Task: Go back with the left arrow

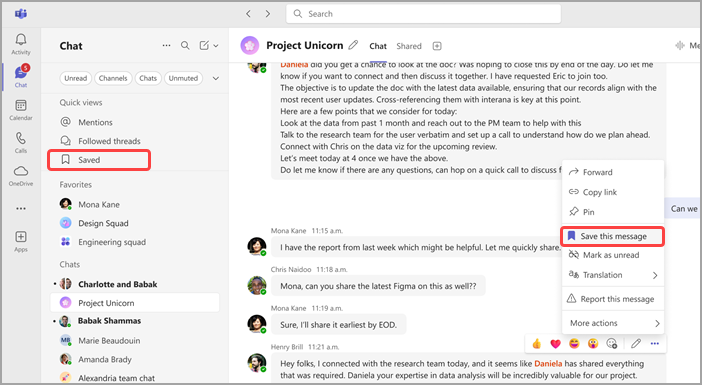Action: [x=248, y=14]
